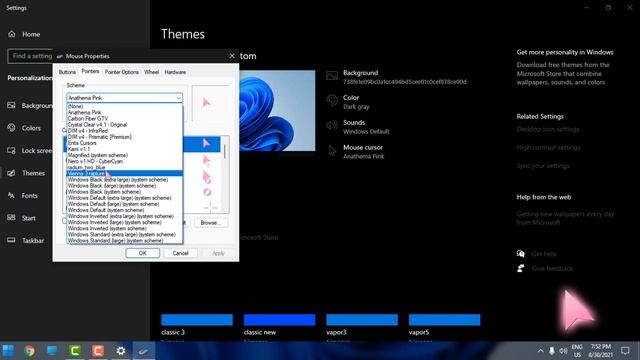Open notification center icon
Image resolution: width=640 pixels, height=360 pixels.
[x=625, y=351]
